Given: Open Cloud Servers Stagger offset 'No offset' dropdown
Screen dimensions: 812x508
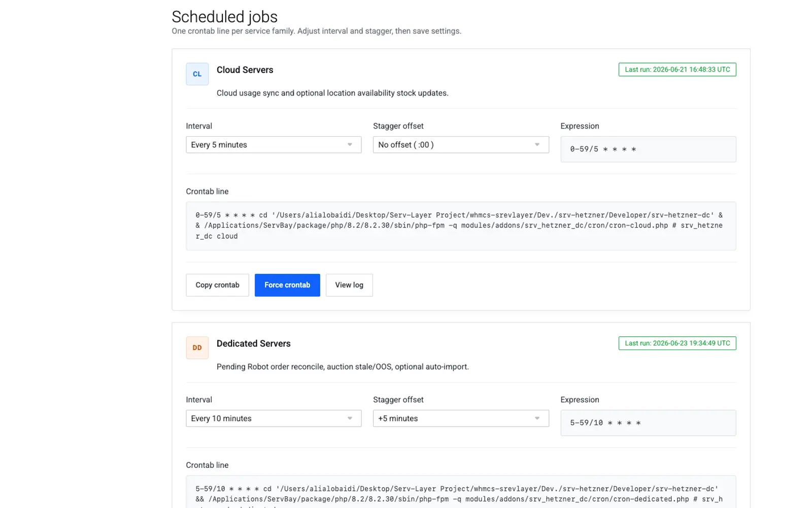Looking at the screenshot, I should point(461,145).
